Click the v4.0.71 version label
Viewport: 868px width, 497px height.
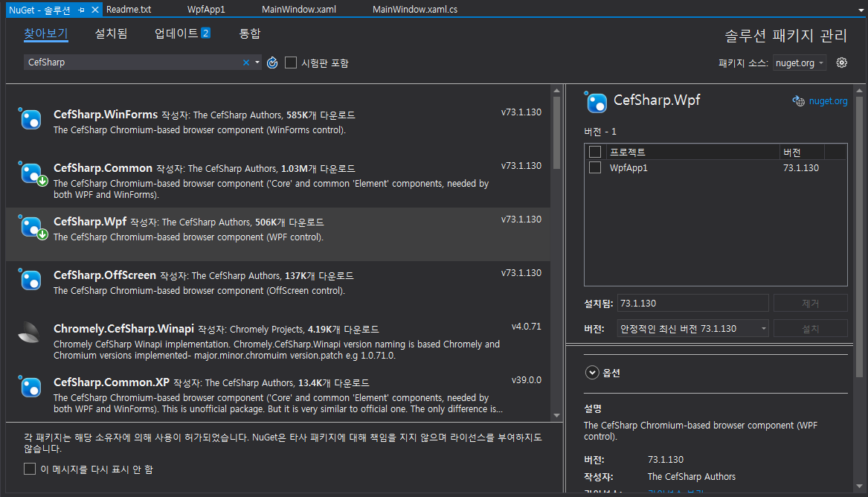[527, 327]
